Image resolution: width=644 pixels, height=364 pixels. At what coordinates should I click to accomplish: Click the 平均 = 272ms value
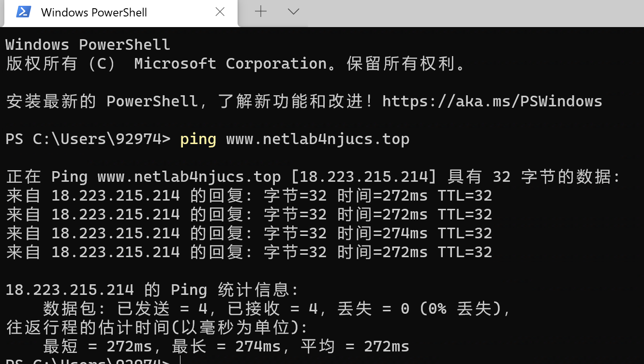(x=355, y=347)
